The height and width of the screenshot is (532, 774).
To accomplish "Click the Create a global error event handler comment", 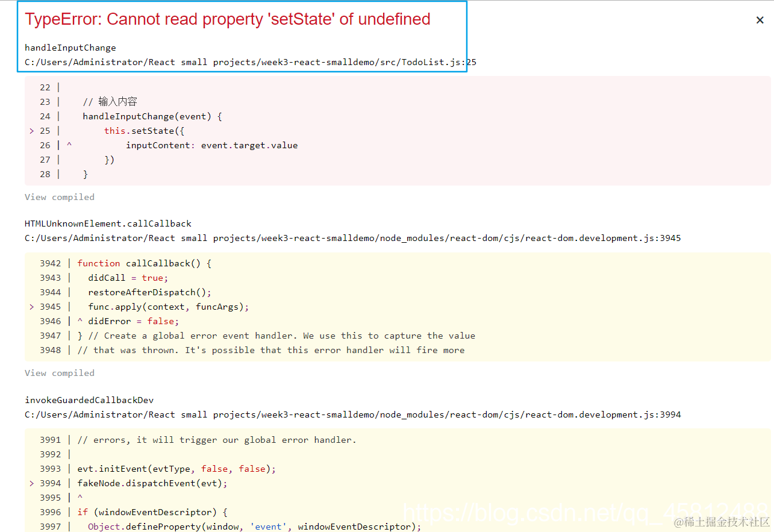I will click(x=281, y=336).
